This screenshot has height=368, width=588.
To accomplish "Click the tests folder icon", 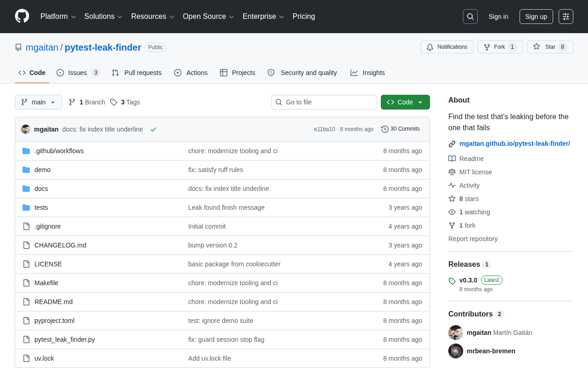I will [26, 207].
